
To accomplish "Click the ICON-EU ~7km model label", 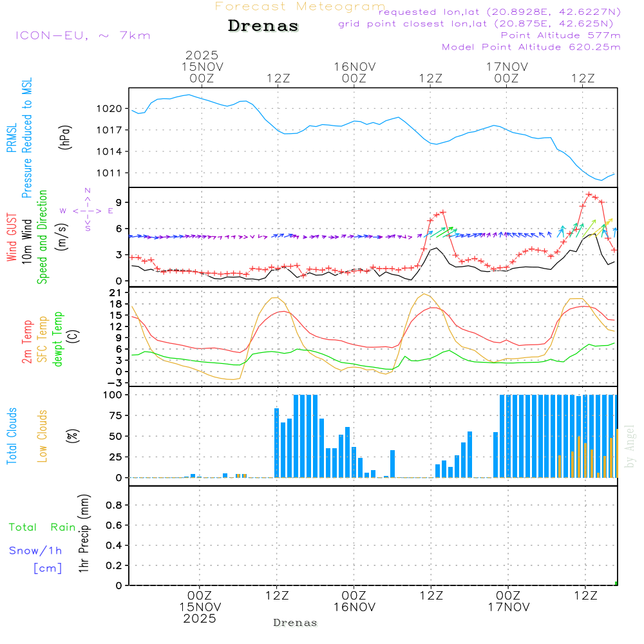I will point(82,35).
